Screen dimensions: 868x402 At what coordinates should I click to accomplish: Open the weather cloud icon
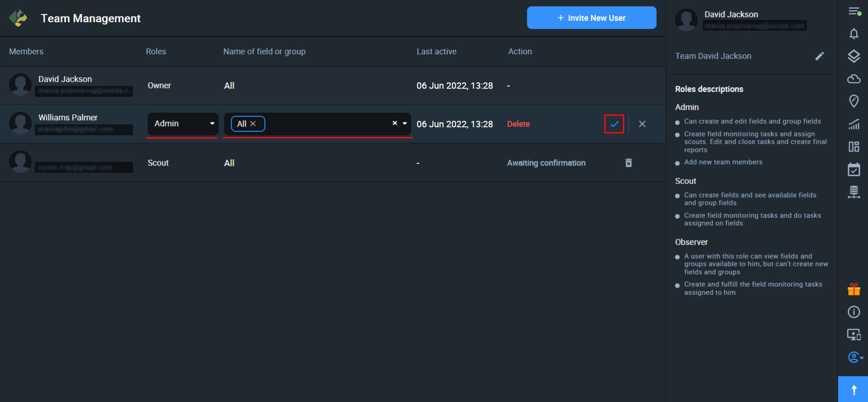tap(854, 79)
